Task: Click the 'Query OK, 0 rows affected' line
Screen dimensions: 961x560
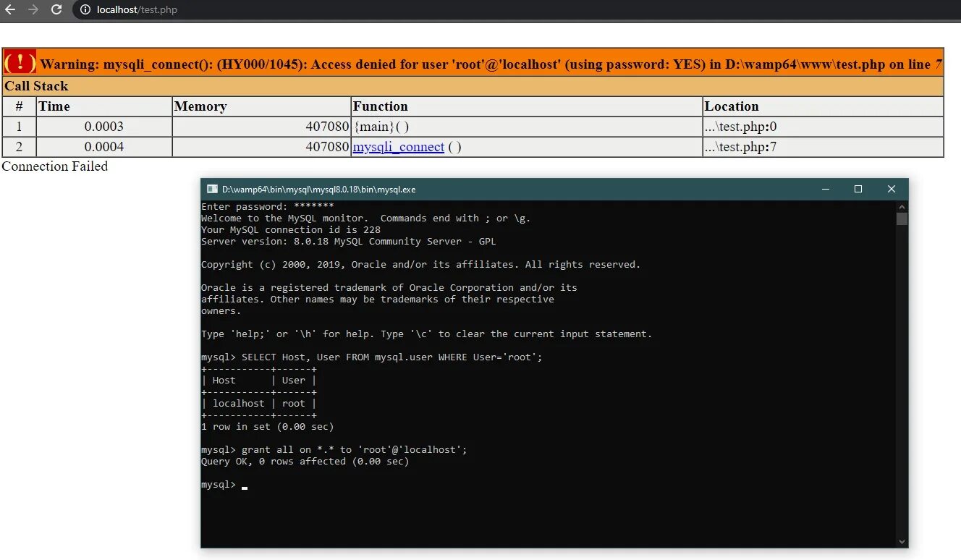Action: (x=305, y=462)
